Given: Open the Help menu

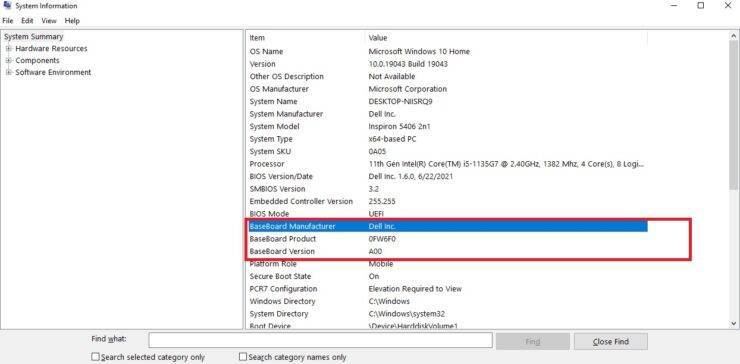Looking at the screenshot, I should pos(72,21).
